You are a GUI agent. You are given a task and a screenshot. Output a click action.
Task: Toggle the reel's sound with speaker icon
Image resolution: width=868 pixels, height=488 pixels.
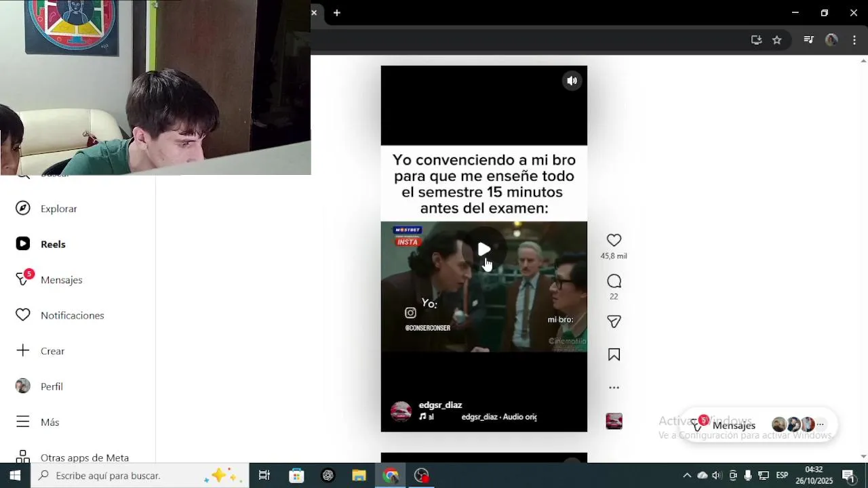click(x=572, y=81)
